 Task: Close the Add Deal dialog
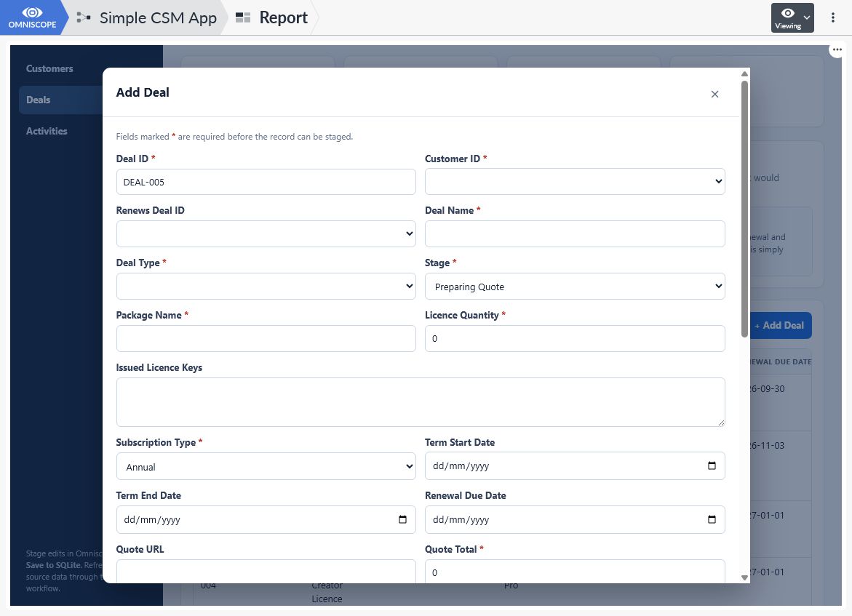pos(714,94)
